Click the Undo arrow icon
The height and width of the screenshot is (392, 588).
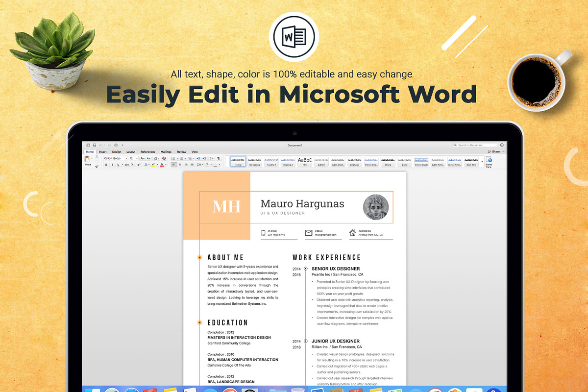101,145
